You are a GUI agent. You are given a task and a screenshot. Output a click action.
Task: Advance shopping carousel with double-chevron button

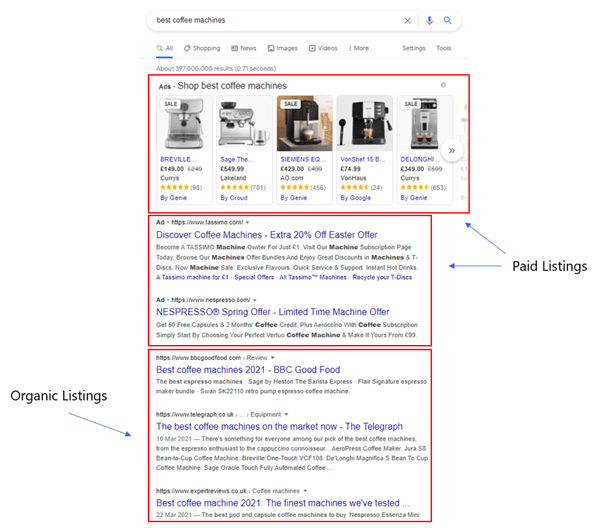pyautogui.click(x=452, y=150)
